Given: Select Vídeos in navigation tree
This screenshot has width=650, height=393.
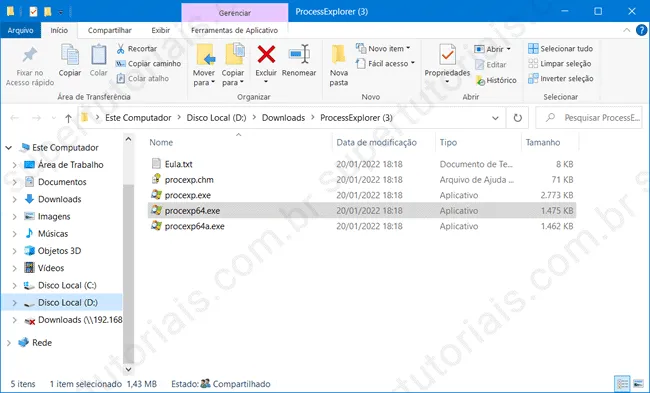Looking at the screenshot, I should [x=51, y=268].
